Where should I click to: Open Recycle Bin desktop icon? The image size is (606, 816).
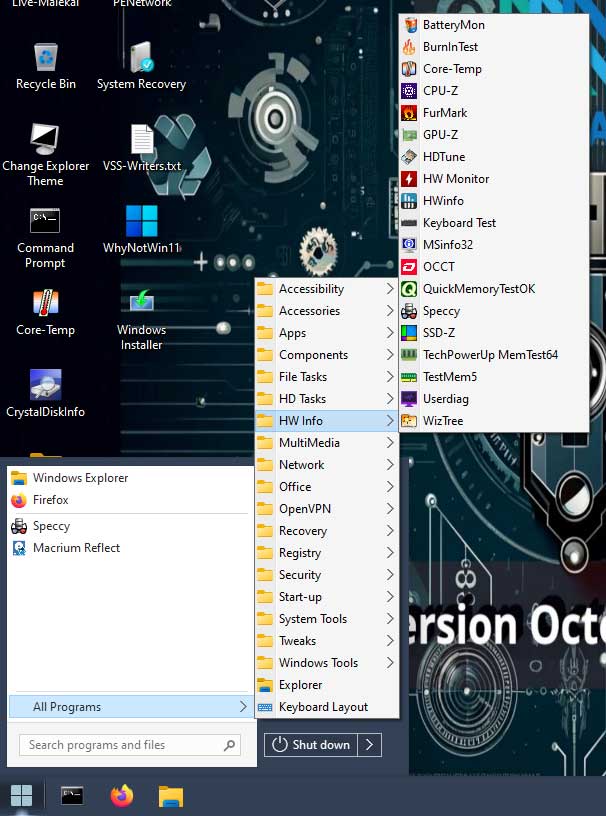[x=46, y=67]
